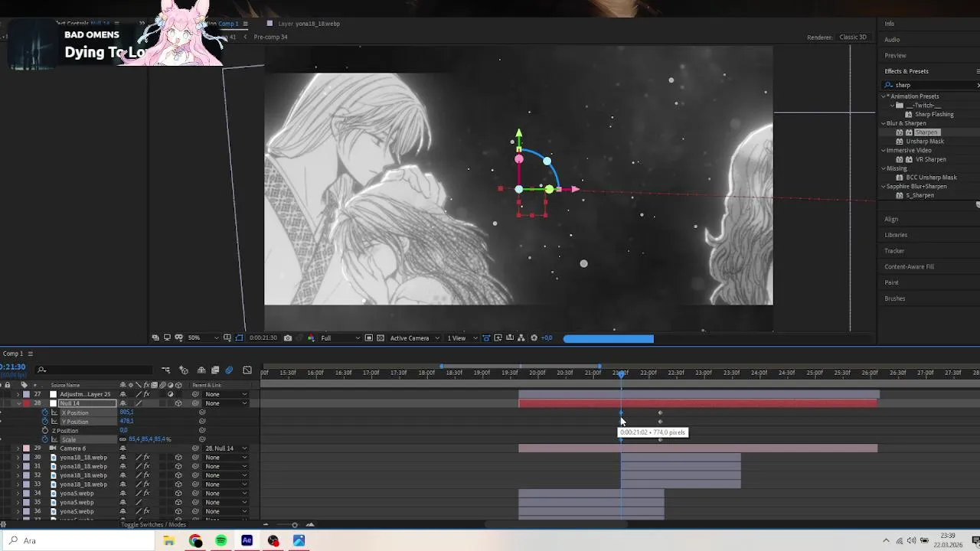Click timeline search magnifier icon
Image resolution: width=980 pixels, height=551 pixels.
[x=41, y=370]
